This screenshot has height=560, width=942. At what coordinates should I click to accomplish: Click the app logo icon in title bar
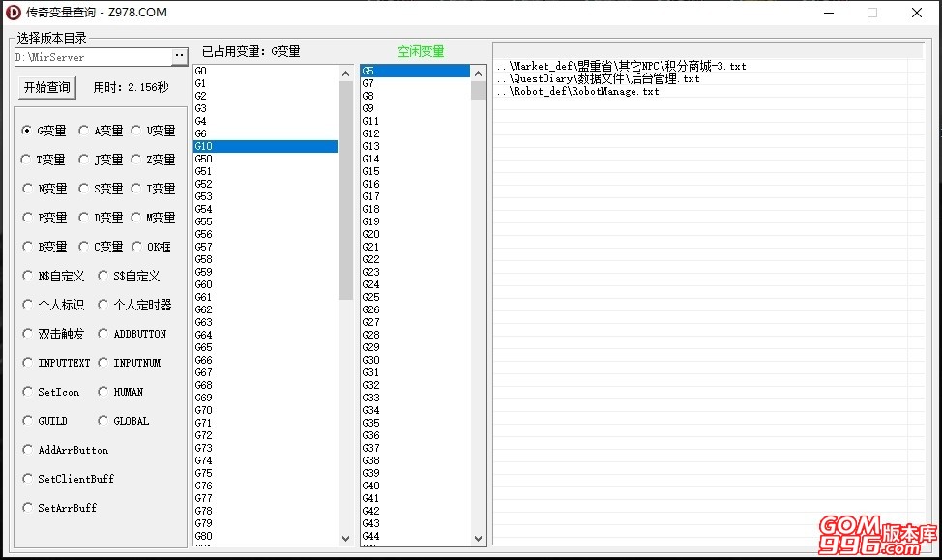pyautogui.click(x=13, y=12)
